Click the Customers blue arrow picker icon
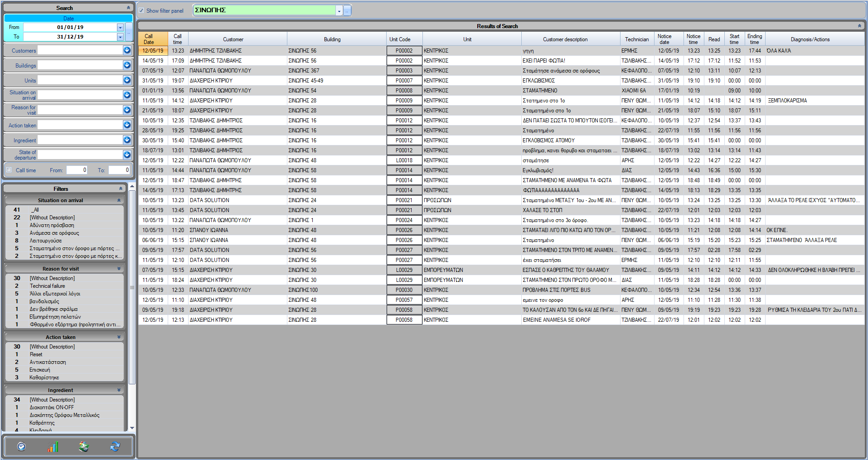The height and width of the screenshot is (460, 868). [x=127, y=50]
